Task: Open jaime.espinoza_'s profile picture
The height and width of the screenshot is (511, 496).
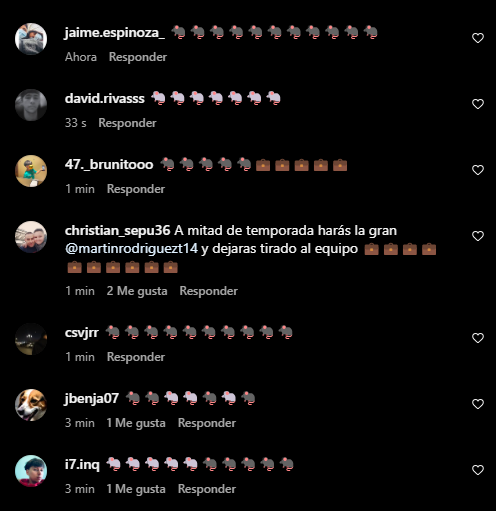Action: pos(31,39)
